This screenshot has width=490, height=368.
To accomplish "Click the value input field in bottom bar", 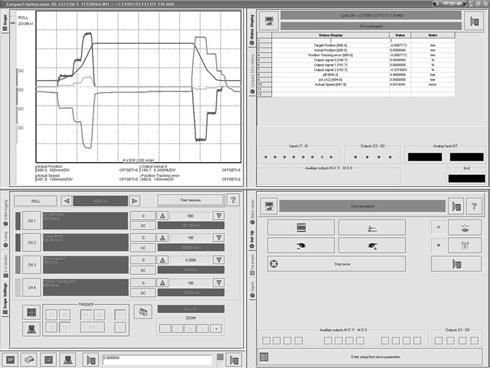I will (157, 360).
